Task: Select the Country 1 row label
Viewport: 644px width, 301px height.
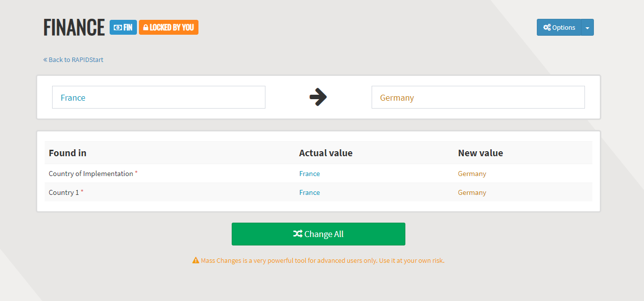Action: click(64, 192)
